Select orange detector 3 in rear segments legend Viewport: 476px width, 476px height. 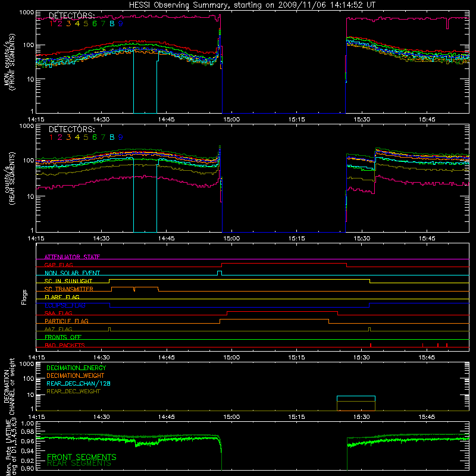click(68, 137)
